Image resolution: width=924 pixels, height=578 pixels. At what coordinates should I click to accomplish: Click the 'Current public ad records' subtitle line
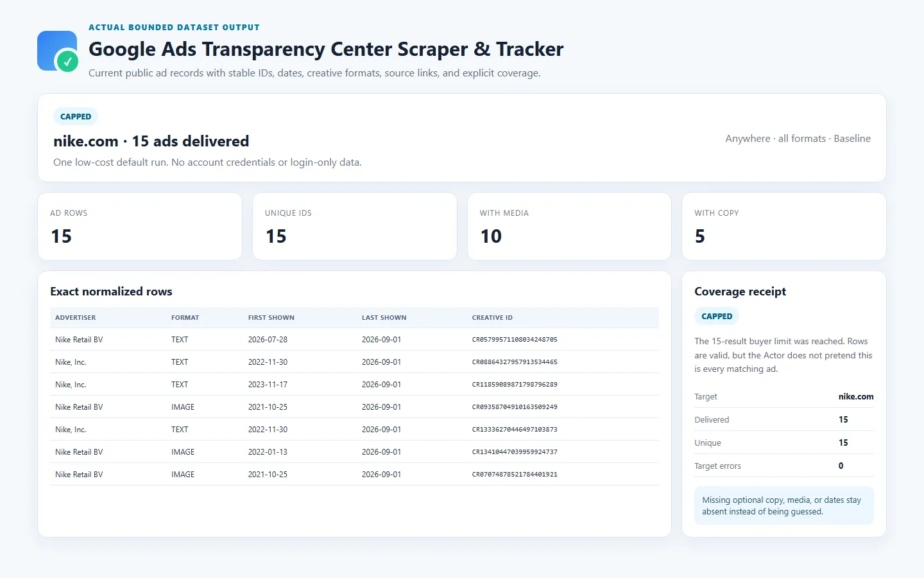pos(314,73)
